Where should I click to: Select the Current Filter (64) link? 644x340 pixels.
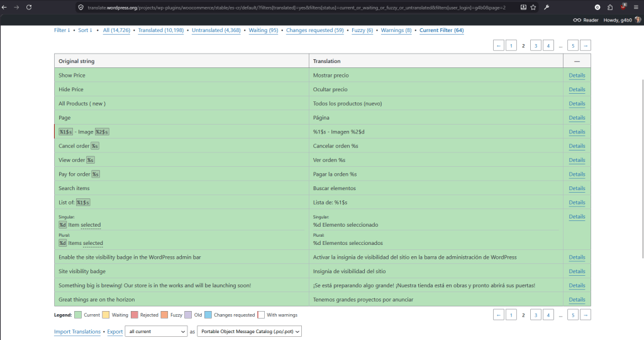tap(441, 30)
